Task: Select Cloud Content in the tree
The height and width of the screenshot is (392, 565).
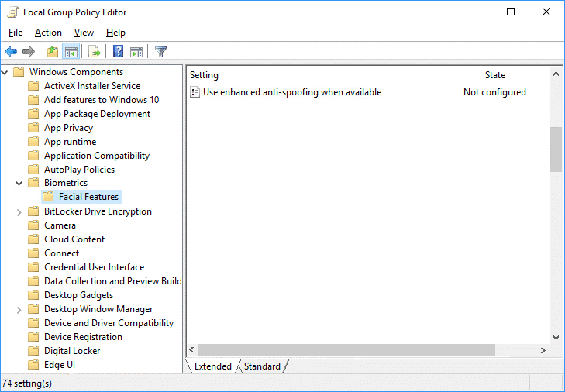Action: click(x=74, y=239)
